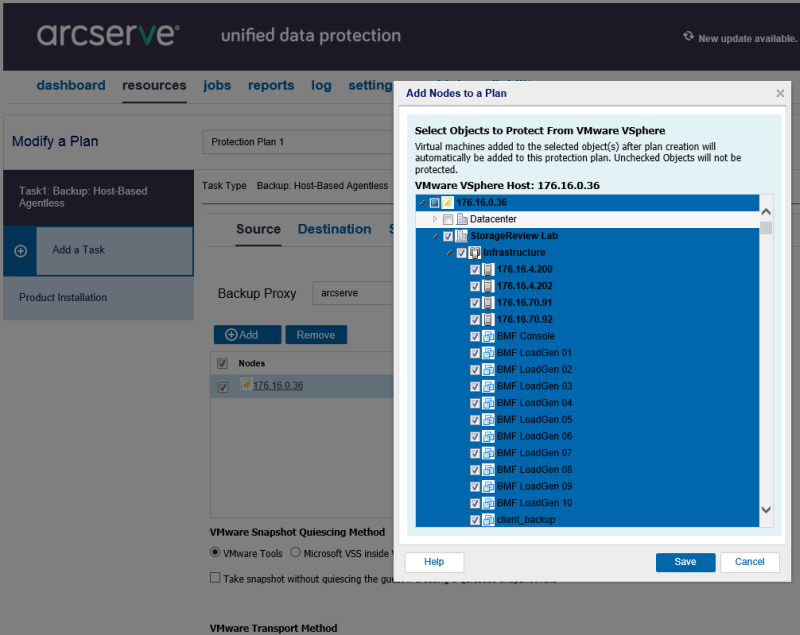Click the VM icon for BMF Console
800x635 pixels.
coord(488,336)
